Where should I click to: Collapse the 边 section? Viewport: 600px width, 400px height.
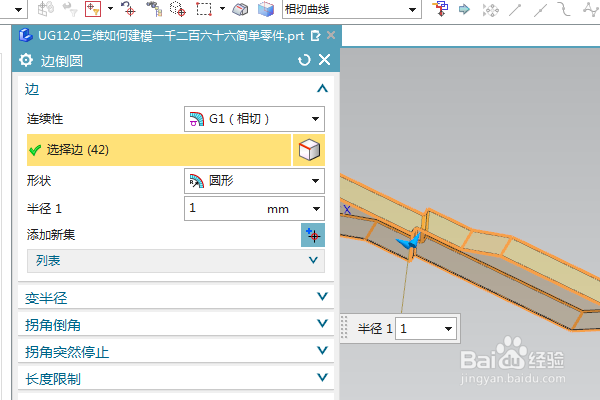322,89
